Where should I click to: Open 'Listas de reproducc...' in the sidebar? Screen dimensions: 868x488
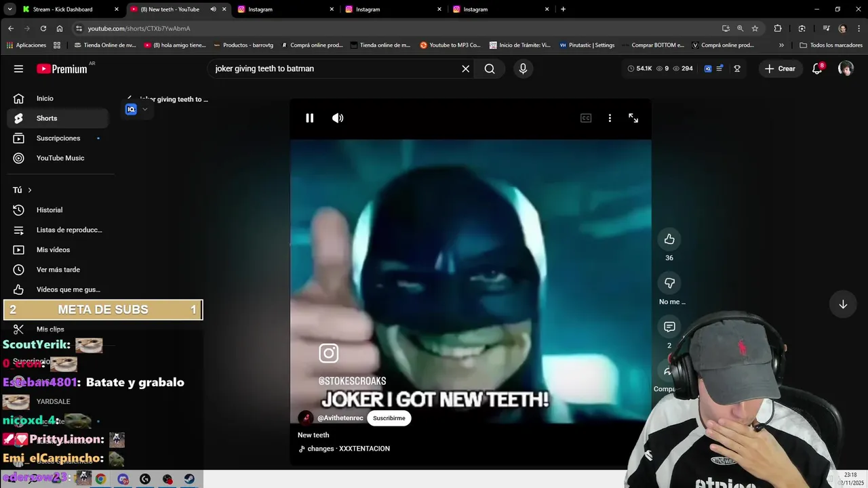[58, 230]
